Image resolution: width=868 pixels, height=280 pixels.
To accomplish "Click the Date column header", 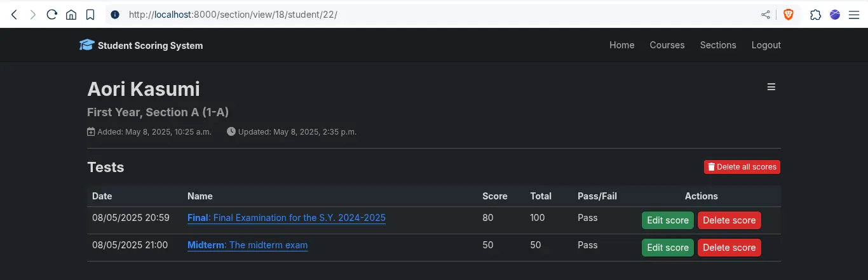I will (x=102, y=196).
